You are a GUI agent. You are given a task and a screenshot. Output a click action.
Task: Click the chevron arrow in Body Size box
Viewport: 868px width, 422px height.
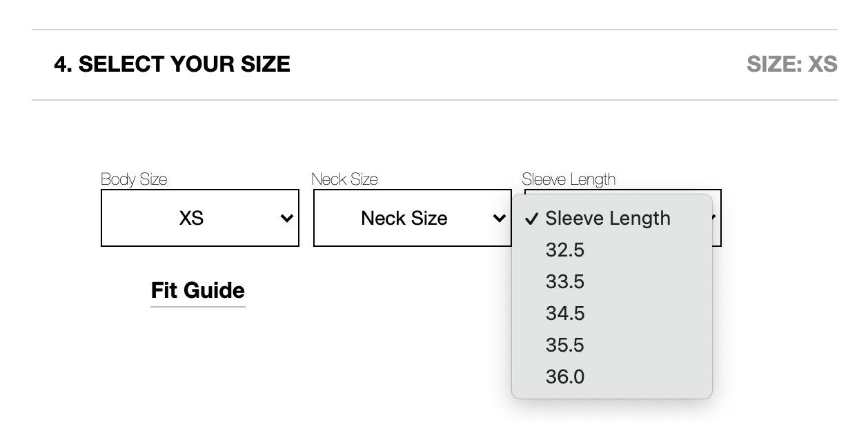point(287,219)
